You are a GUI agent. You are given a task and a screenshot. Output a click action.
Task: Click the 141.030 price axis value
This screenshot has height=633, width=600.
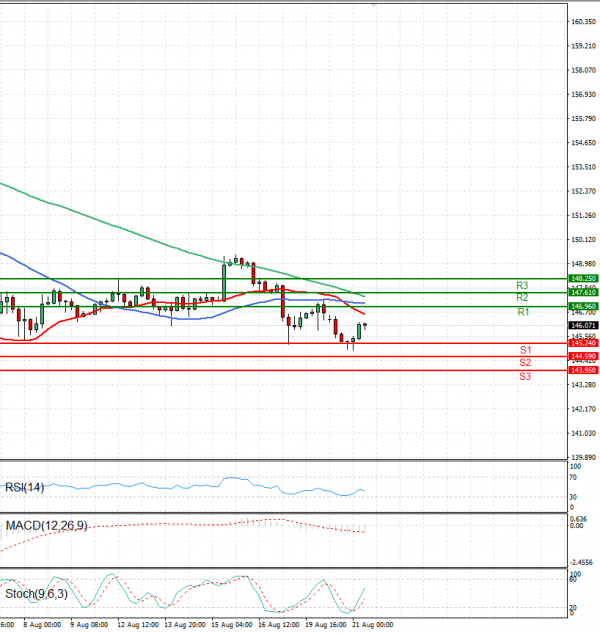tap(583, 433)
